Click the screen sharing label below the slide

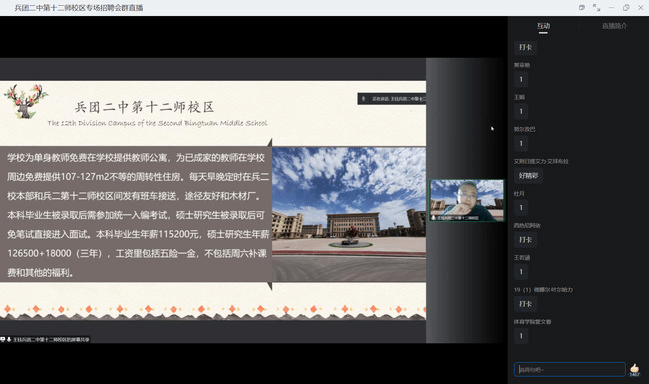(51, 339)
